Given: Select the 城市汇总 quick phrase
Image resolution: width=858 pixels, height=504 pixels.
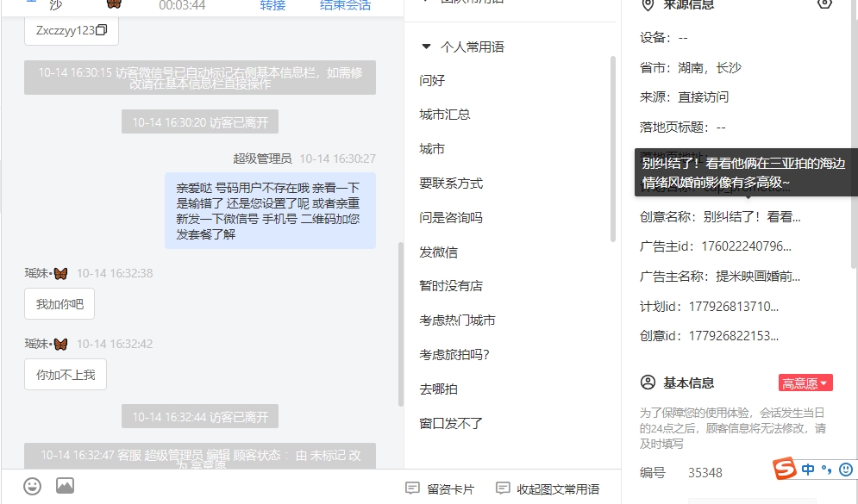Looking at the screenshot, I should pyautogui.click(x=445, y=115).
